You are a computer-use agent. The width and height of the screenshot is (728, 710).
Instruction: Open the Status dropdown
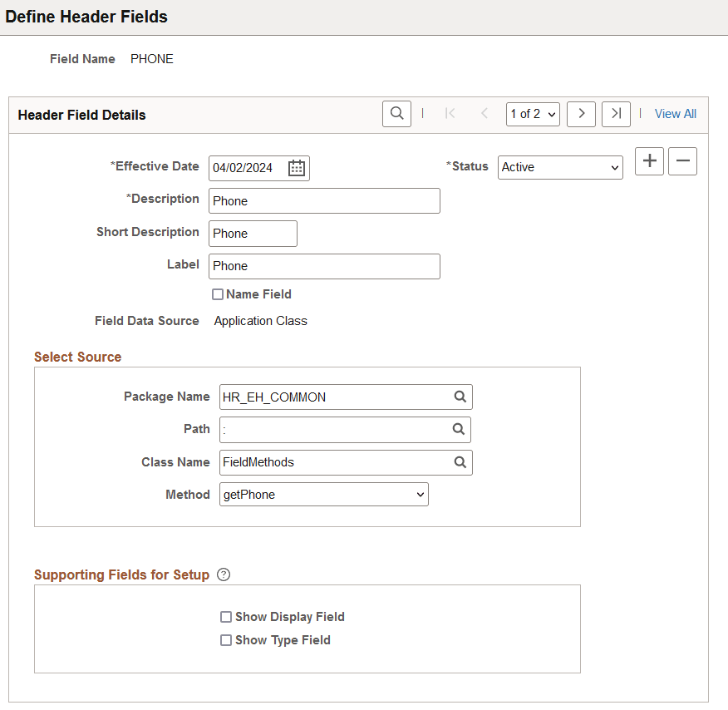pos(559,167)
